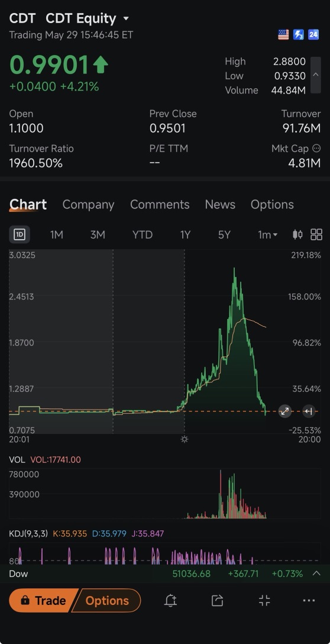330x644 pixels.
Task: Tap the collapse-arrows icon in bottom bar
Action: [x=264, y=600]
